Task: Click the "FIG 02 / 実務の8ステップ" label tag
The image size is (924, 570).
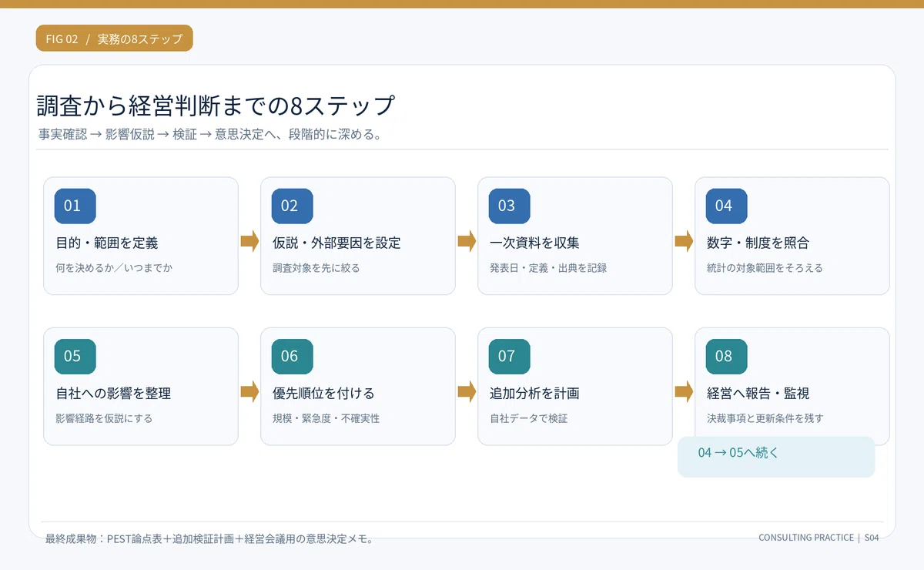Action: (114, 39)
